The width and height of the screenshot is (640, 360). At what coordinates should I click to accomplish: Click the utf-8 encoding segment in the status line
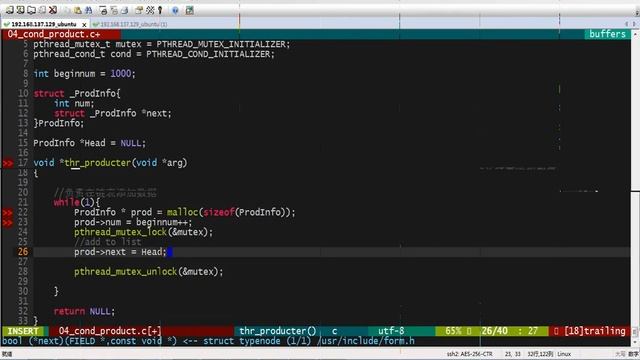(391, 331)
